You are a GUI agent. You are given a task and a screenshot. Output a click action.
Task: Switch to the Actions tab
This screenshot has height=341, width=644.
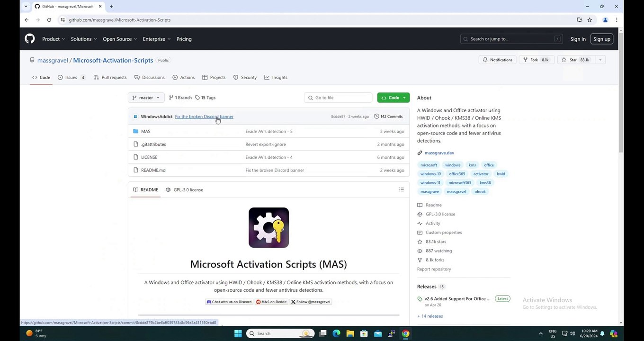coord(183,78)
